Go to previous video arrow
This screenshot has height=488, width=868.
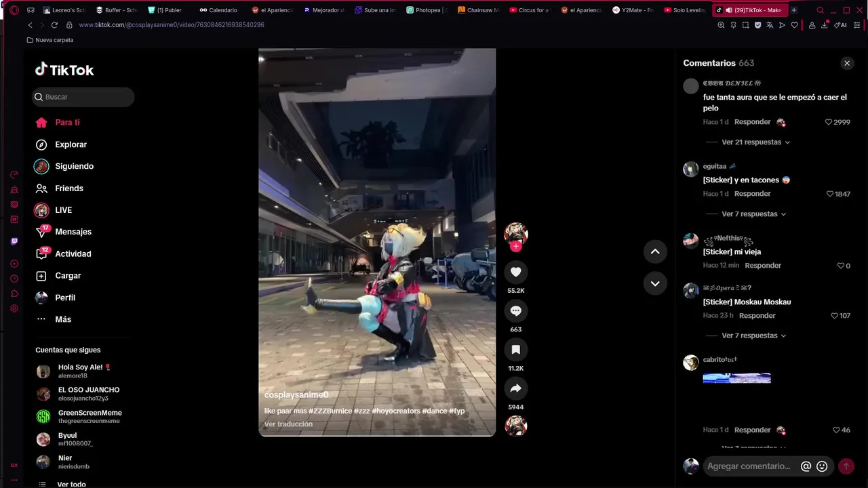tap(655, 251)
